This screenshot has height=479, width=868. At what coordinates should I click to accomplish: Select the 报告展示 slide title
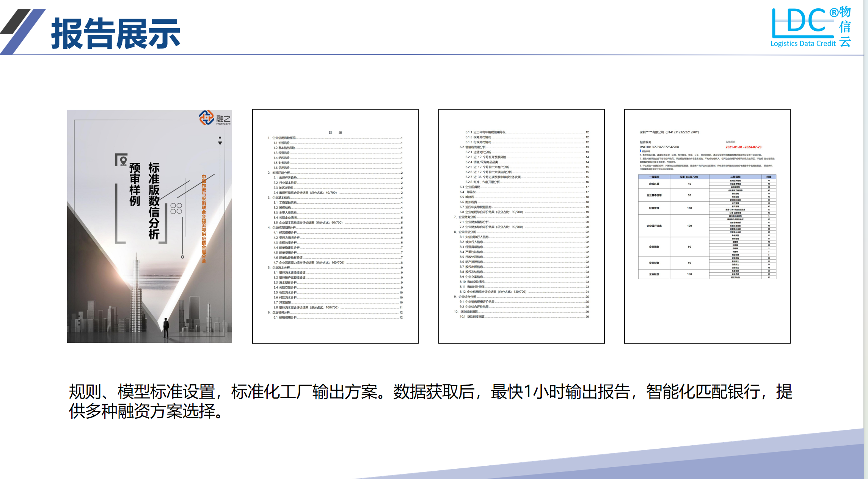pyautogui.click(x=116, y=34)
